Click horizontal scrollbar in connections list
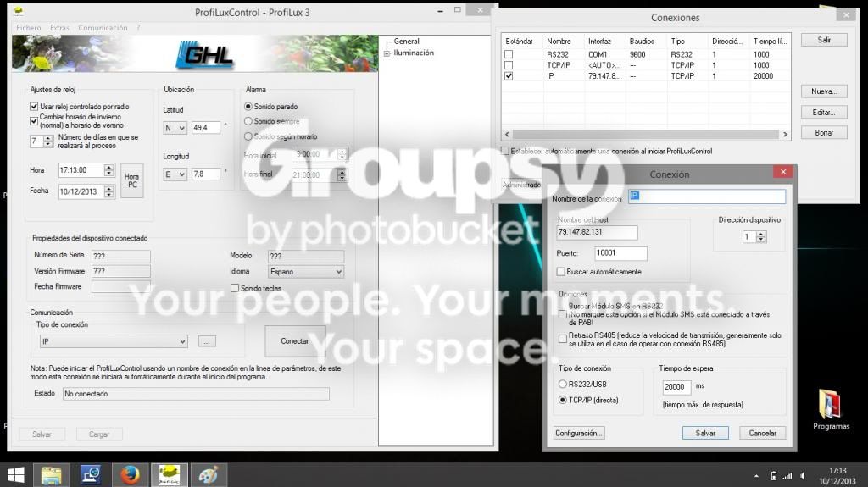 point(645,134)
